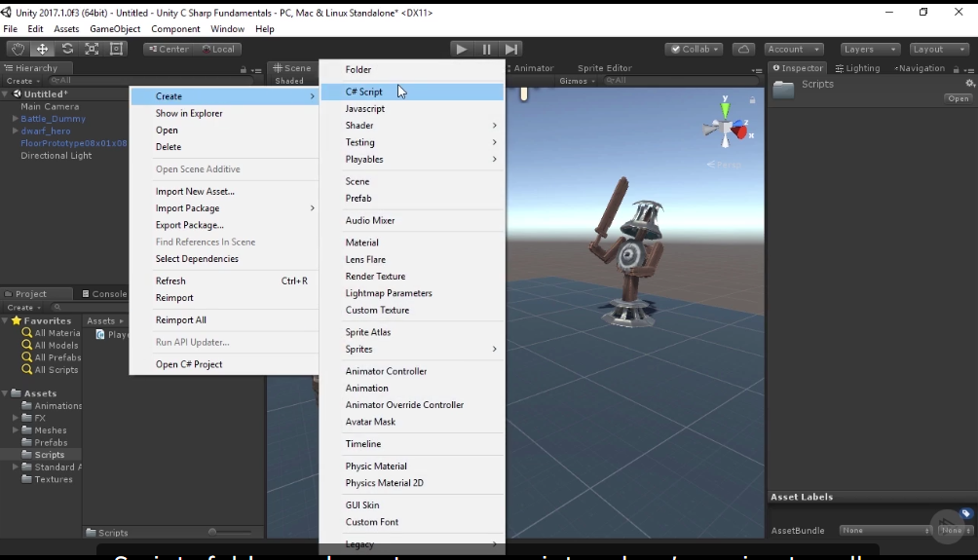Lock the Hierarchy panel

(244, 70)
